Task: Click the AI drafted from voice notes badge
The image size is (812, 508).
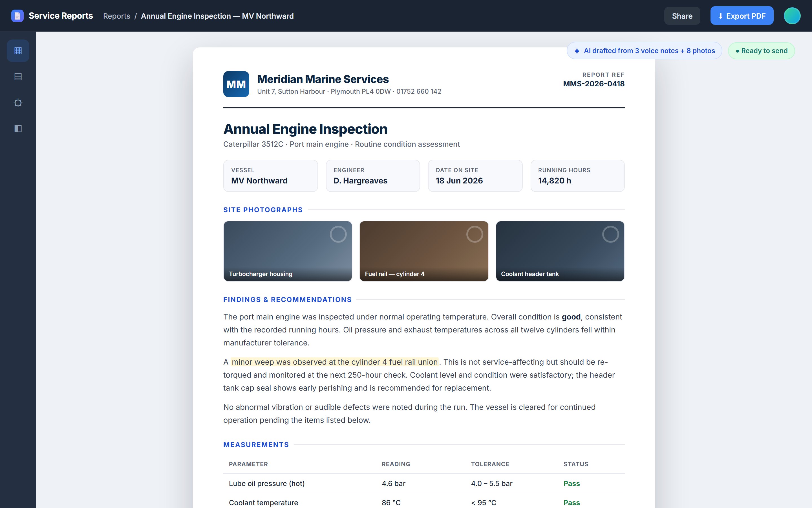Action: click(x=644, y=51)
